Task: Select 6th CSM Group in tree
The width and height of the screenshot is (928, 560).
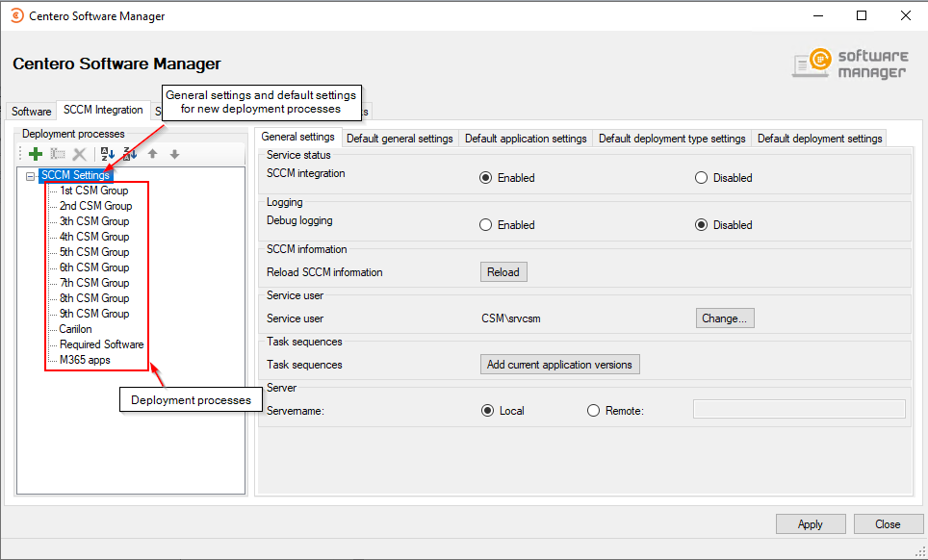Action: click(x=94, y=267)
